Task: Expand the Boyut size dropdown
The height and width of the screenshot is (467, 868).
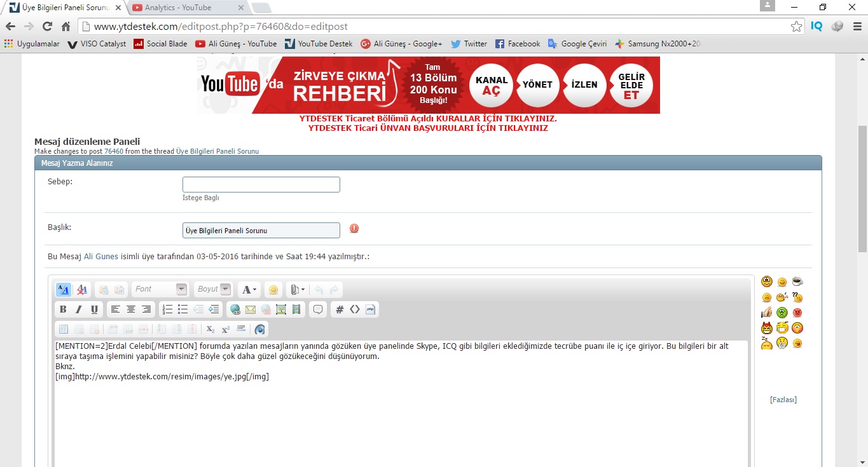Action: [213, 289]
